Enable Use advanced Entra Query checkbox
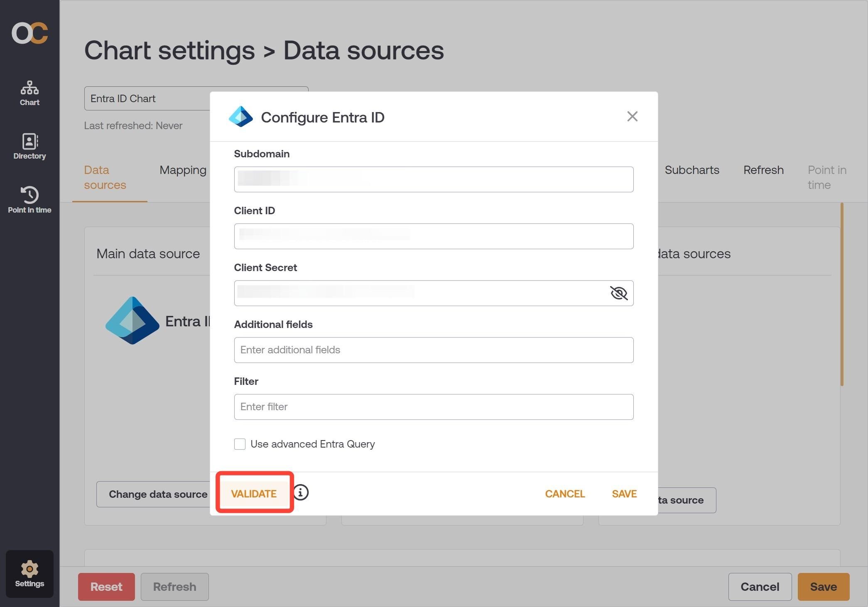The image size is (868, 607). click(x=240, y=444)
